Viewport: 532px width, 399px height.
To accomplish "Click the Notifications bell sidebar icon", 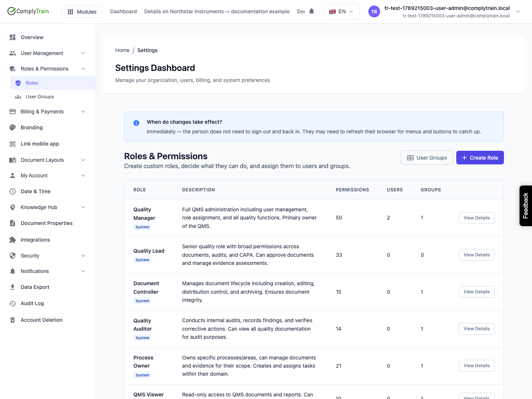I will coord(13,271).
